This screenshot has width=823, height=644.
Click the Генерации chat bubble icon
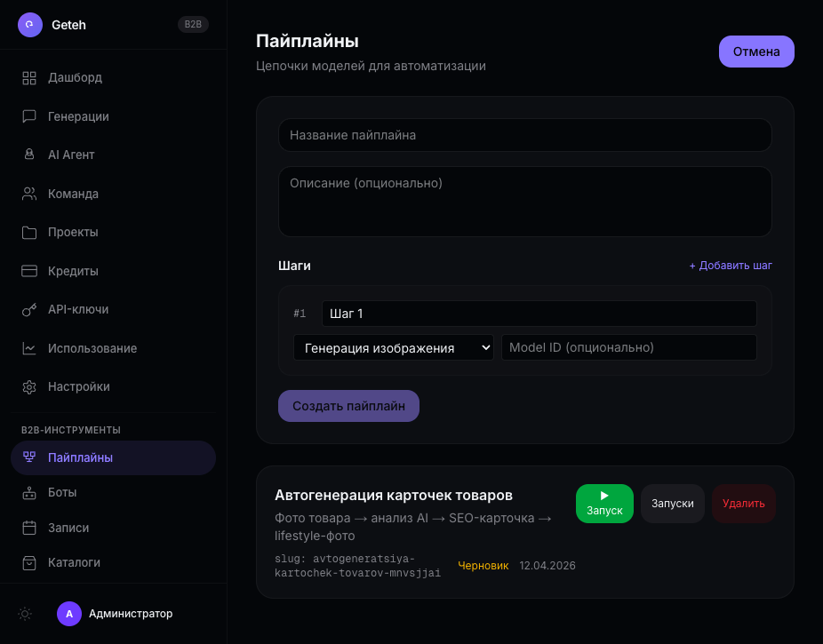(x=29, y=116)
